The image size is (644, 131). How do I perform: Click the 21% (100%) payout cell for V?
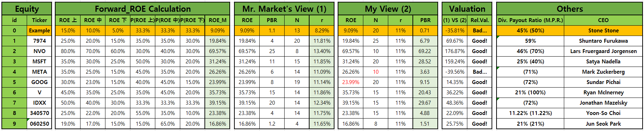530,93
